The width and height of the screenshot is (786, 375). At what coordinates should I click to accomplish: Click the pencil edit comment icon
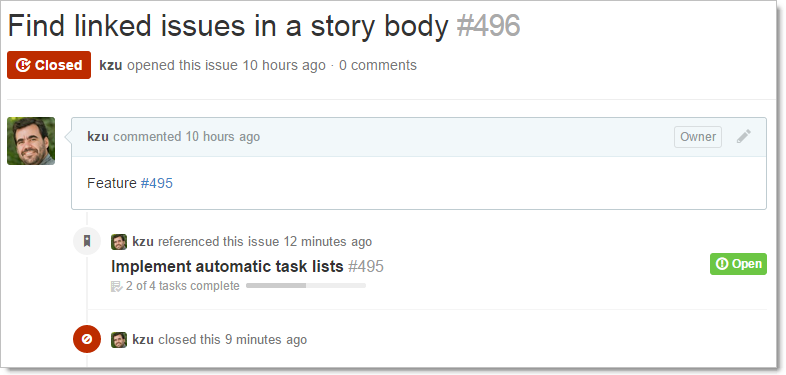(x=744, y=136)
